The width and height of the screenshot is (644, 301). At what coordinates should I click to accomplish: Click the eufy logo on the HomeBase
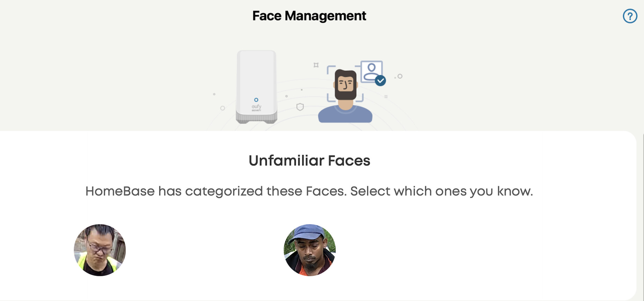pyautogui.click(x=256, y=107)
